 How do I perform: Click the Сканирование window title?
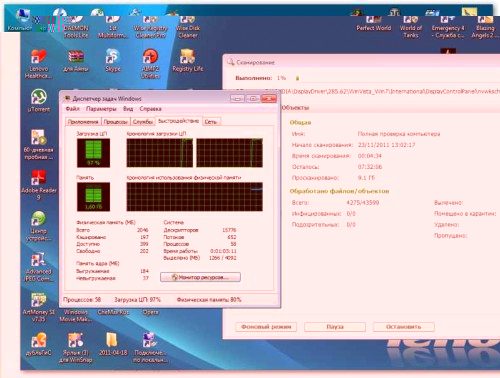[255, 62]
